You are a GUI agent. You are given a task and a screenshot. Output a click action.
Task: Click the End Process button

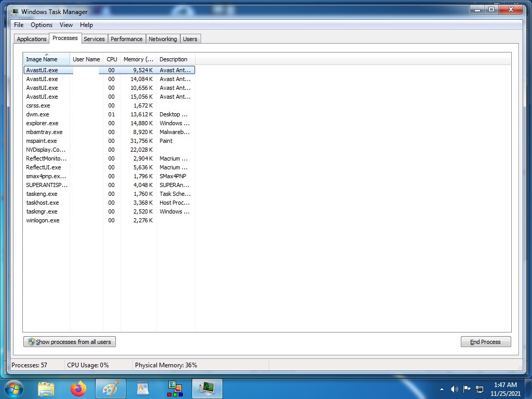point(486,342)
